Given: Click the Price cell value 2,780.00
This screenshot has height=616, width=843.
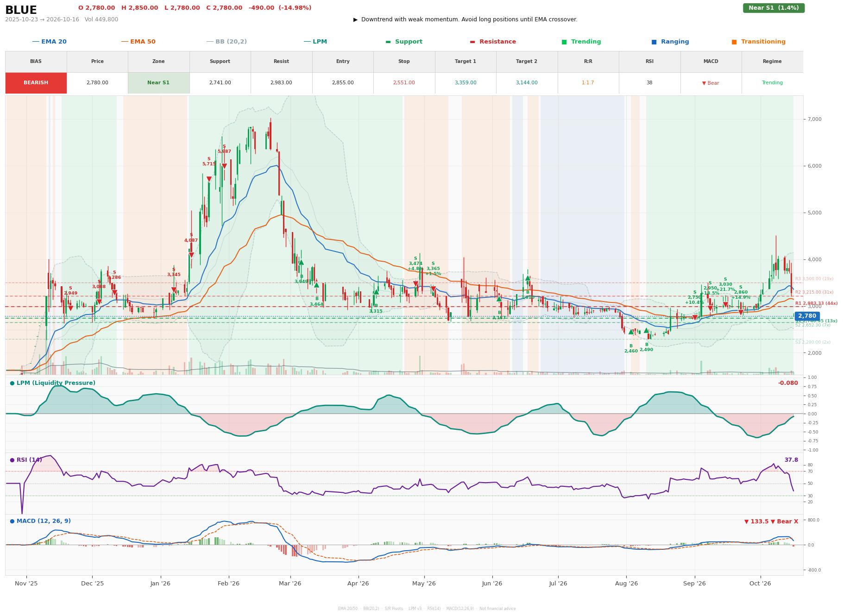Looking at the screenshot, I should coord(97,83).
